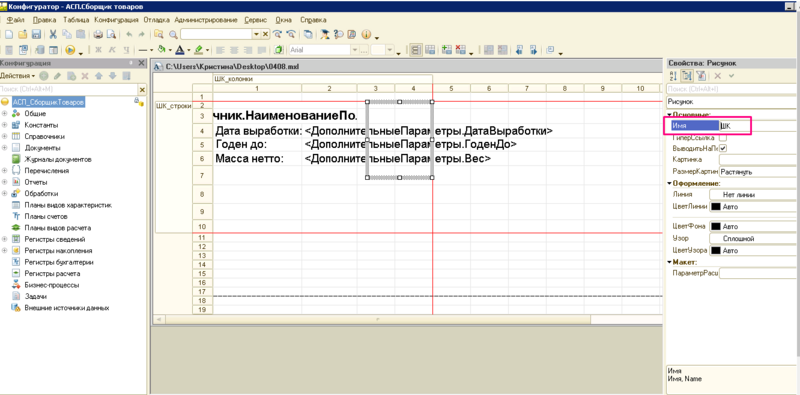Screen dimensions: 800x395
Task: Click the add row green plus table icon
Action: pyautogui.click(x=447, y=50)
